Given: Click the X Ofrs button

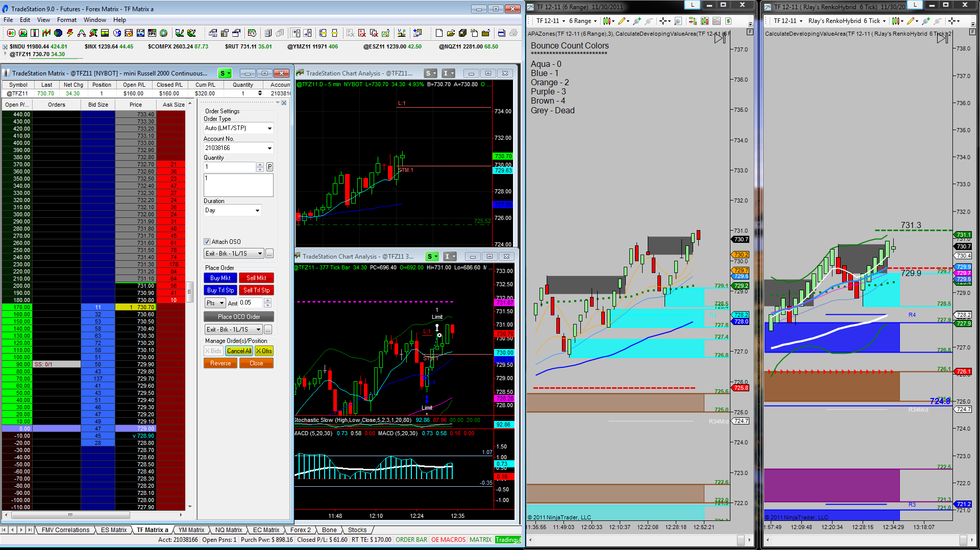Looking at the screenshot, I should pos(264,351).
